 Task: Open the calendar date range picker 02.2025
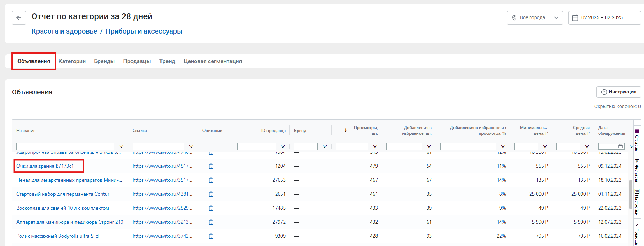pyautogui.click(x=604, y=18)
